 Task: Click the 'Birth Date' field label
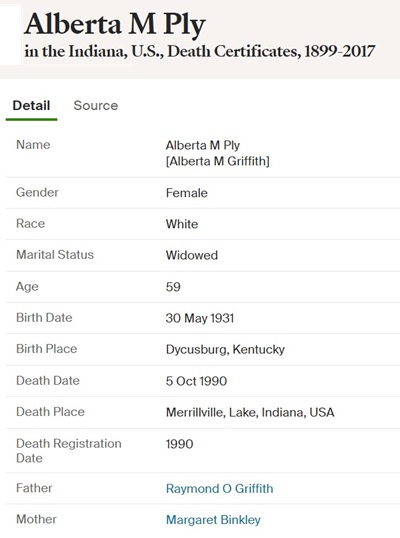[x=44, y=317]
